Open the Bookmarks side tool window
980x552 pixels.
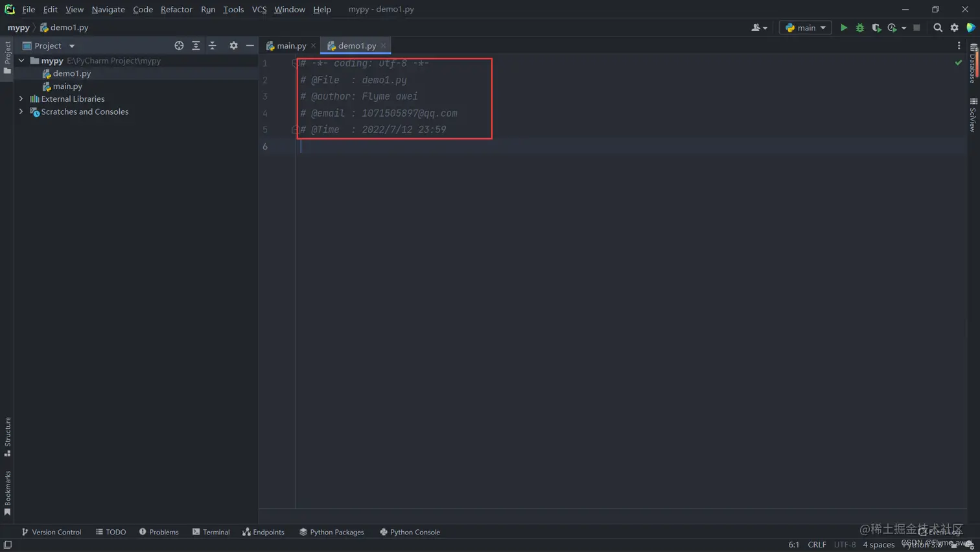[7, 493]
